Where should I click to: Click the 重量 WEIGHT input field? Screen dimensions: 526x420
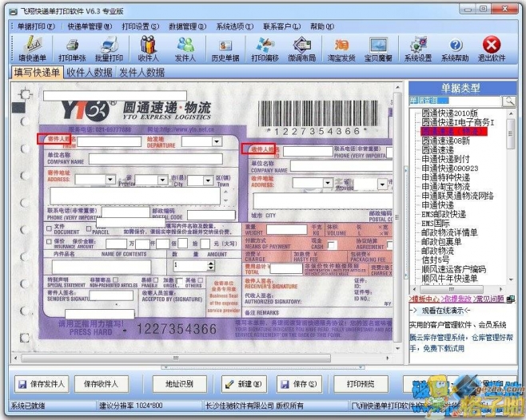(286, 230)
